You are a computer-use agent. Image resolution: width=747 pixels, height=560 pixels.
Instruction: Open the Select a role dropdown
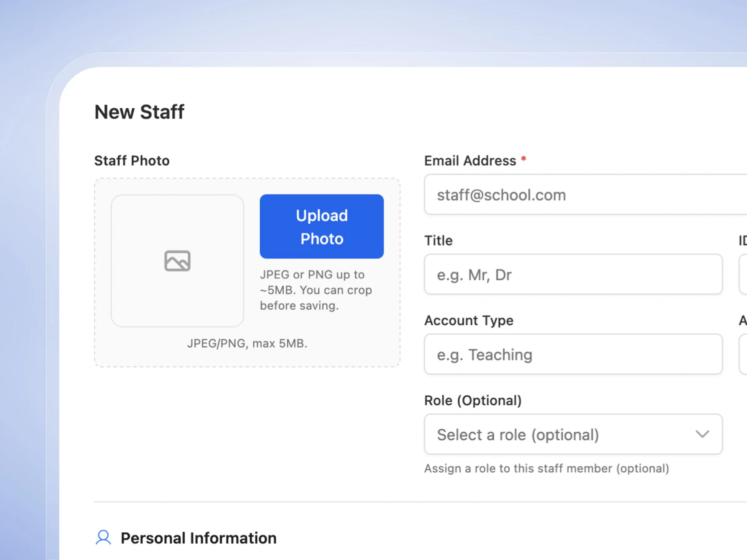[x=573, y=434]
